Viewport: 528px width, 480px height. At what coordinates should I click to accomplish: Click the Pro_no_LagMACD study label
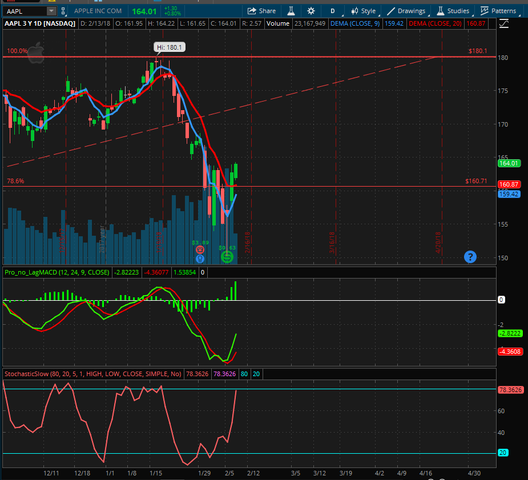pos(57,272)
